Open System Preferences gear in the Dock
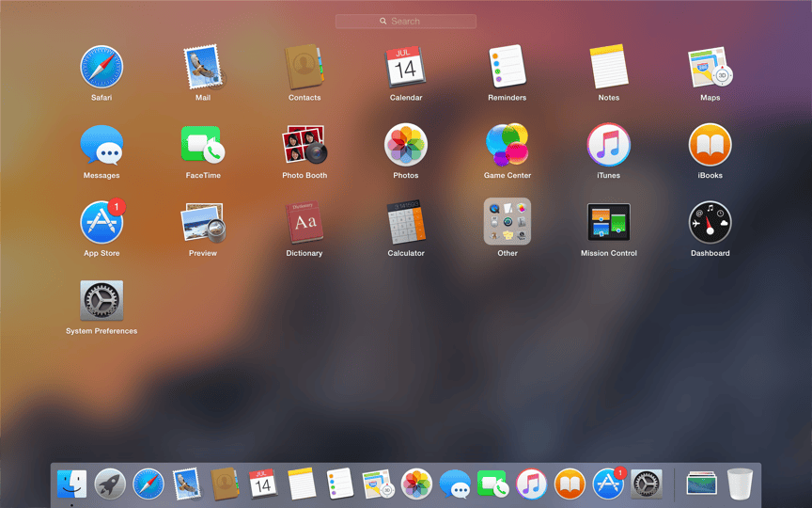Screen dimensions: 812x508 pos(647,484)
